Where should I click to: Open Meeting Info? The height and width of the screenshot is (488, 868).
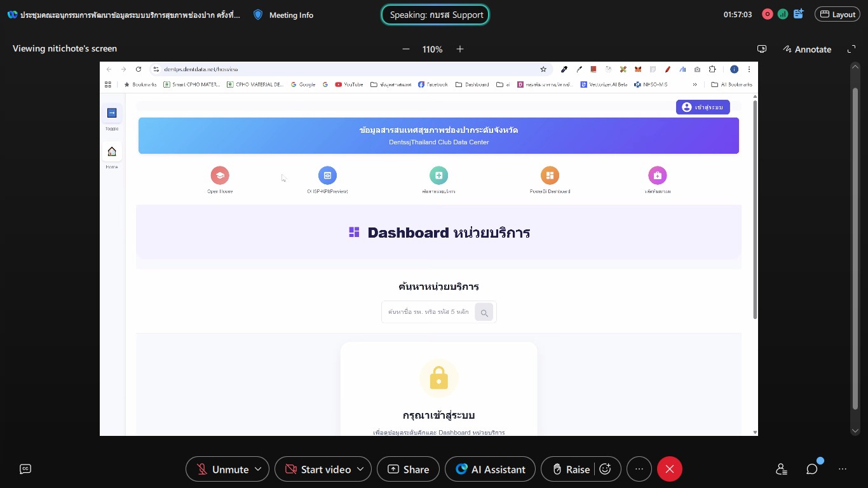(283, 15)
